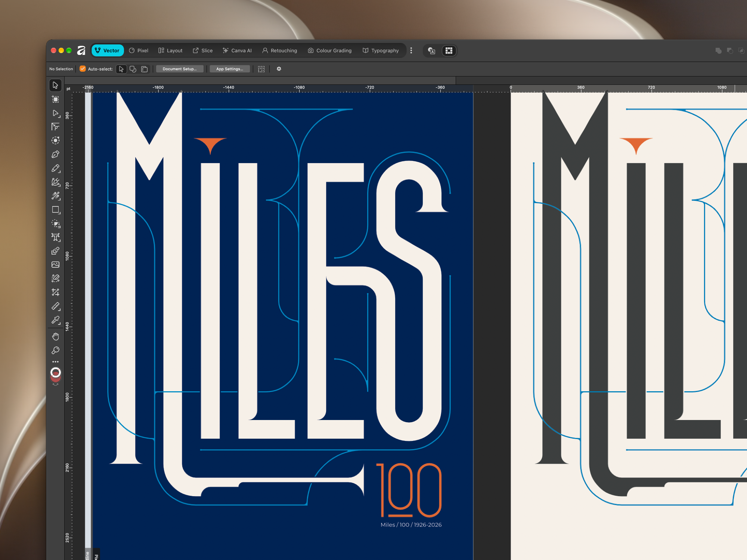Open the Canva AI studio tab
Image resolution: width=747 pixels, height=560 pixels.
click(x=237, y=50)
